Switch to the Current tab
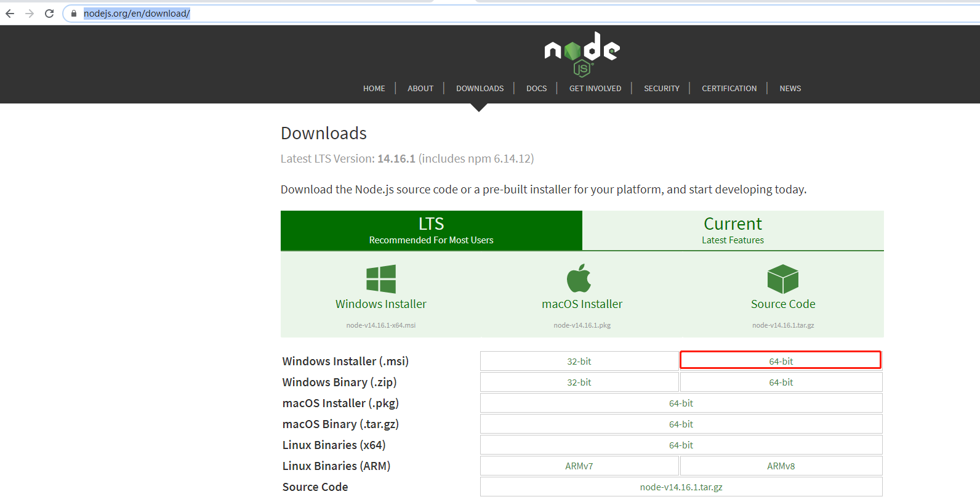This screenshot has height=502, width=980. coord(733,230)
